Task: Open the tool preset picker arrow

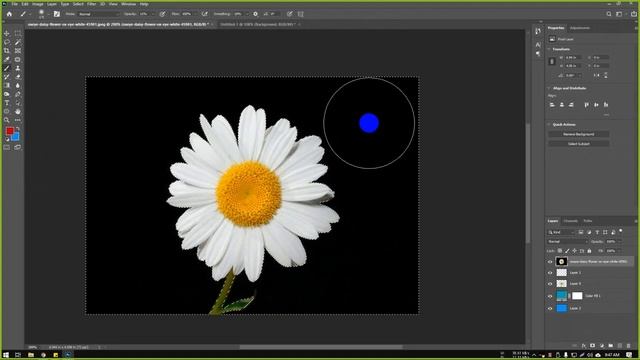Action: pos(31,14)
